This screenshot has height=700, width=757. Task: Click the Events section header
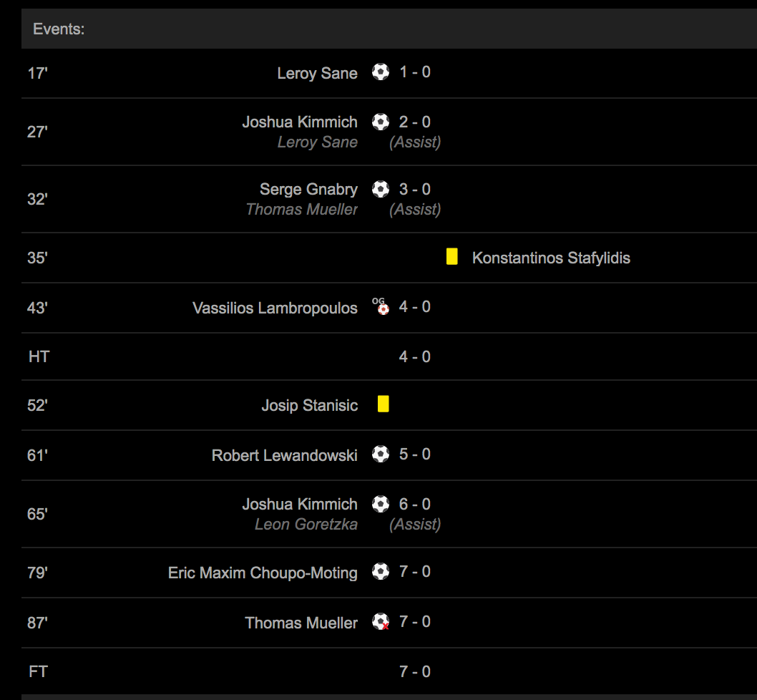coord(59,29)
